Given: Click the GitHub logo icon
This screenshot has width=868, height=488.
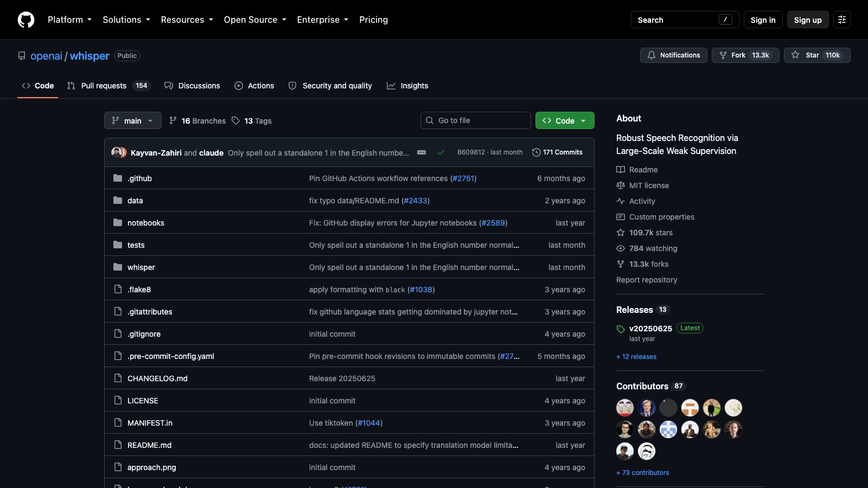Looking at the screenshot, I should [26, 20].
